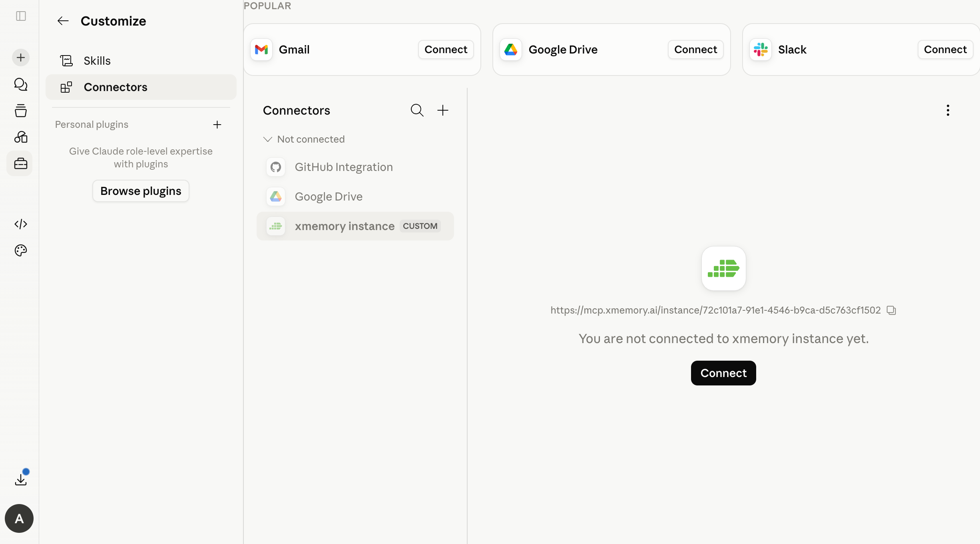This screenshot has height=544, width=980.
Task: Open the chats icon in sidebar
Action: tap(21, 84)
